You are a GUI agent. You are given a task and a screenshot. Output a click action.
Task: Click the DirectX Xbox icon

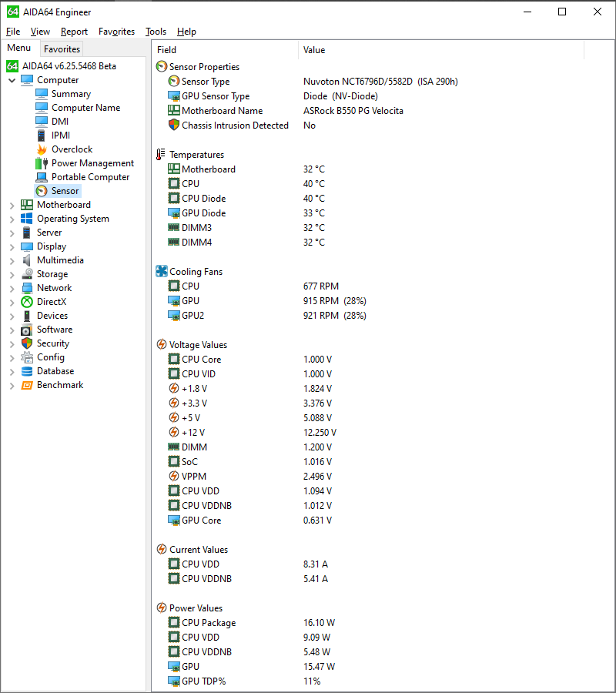[27, 302]
